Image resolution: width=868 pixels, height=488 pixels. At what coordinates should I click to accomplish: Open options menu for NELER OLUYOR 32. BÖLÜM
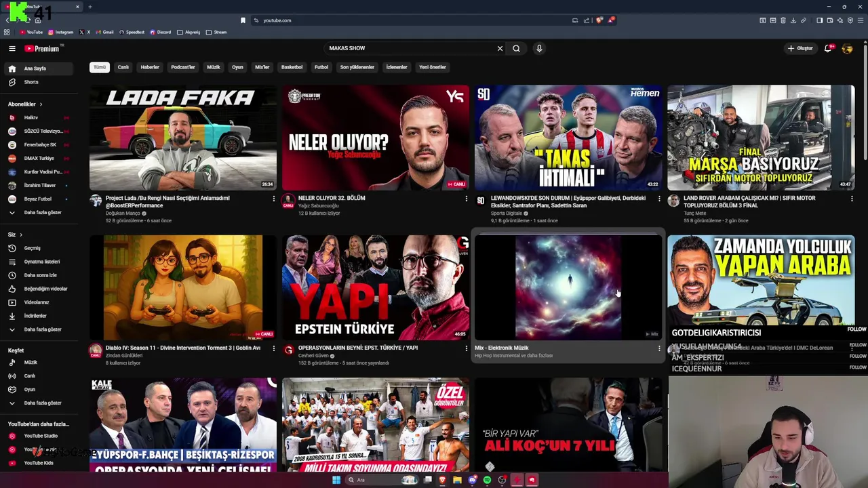point(466,199)
